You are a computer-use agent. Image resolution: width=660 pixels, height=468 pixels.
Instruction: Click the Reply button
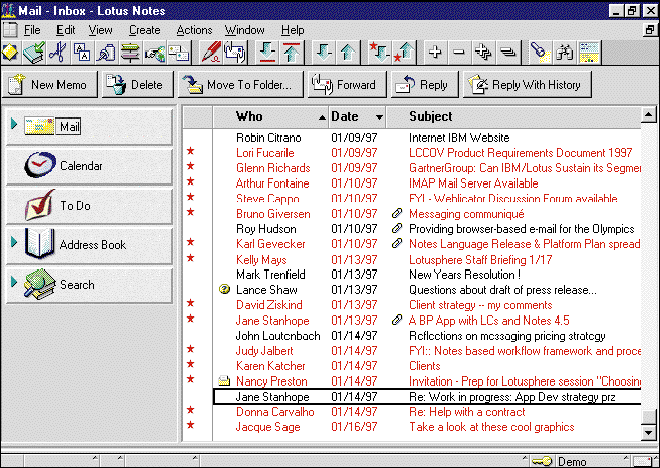(x=425, y=85)
